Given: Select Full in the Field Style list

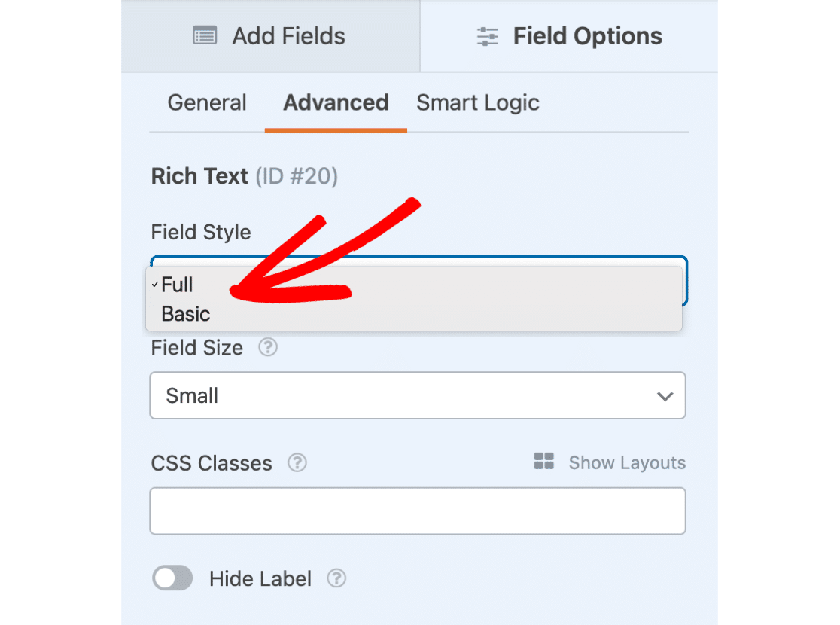Looking at the screenshot, I should 178,285.
